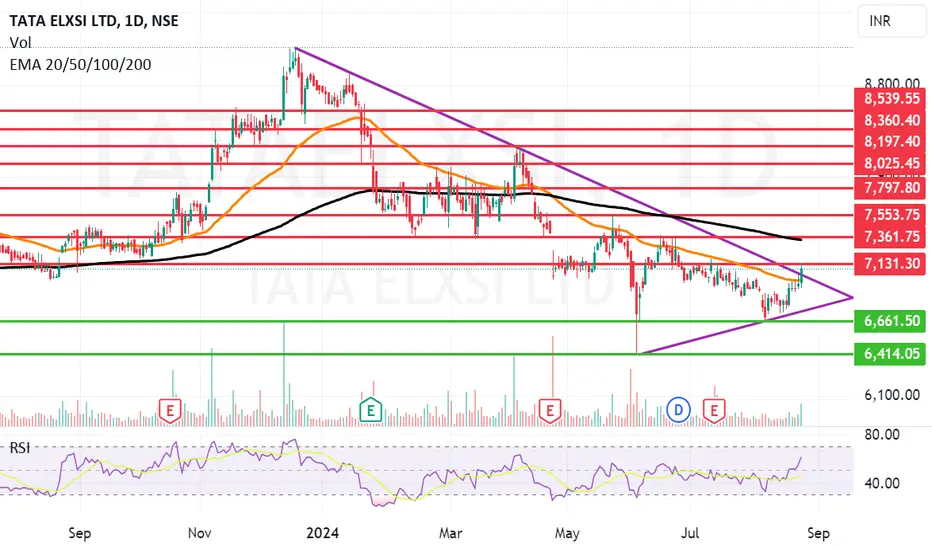Image resolution: width=932 pixels, height=550 pixels.
Task: Select the purple triangle apex point
Action: point(852,297)
